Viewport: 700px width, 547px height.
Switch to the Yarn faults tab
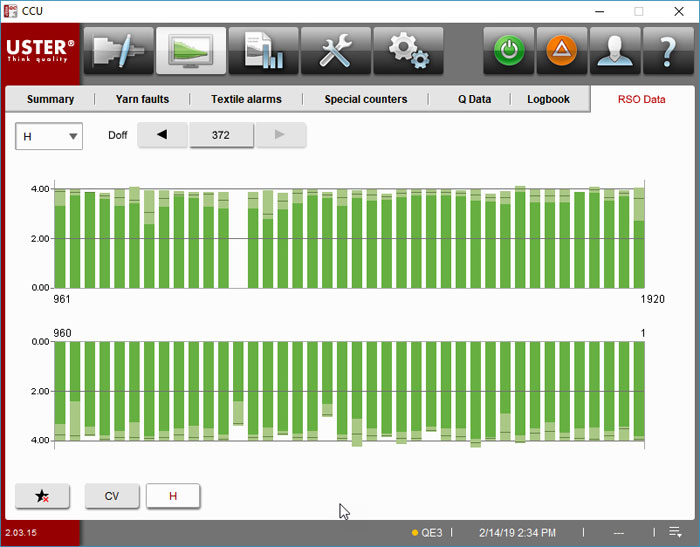coord(142,99)
